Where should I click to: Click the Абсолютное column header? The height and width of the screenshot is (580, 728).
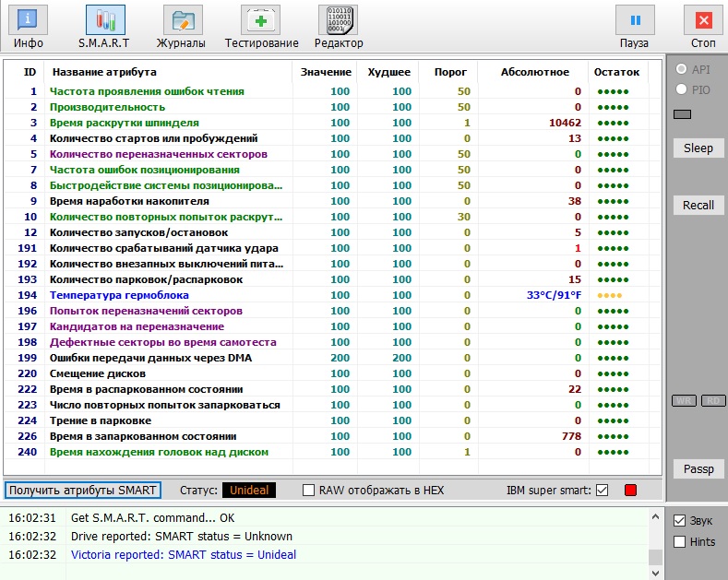[534, 72]
